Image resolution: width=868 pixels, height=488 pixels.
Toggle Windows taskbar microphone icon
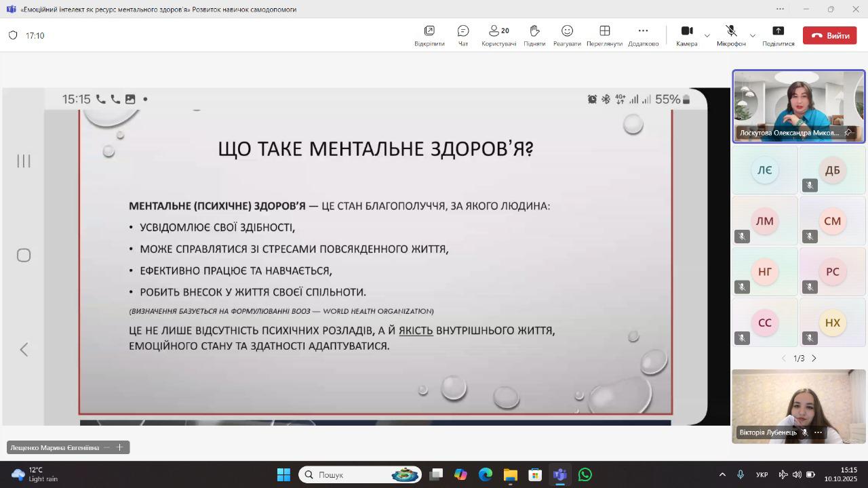pyautogui.click(x=741, y=474)
